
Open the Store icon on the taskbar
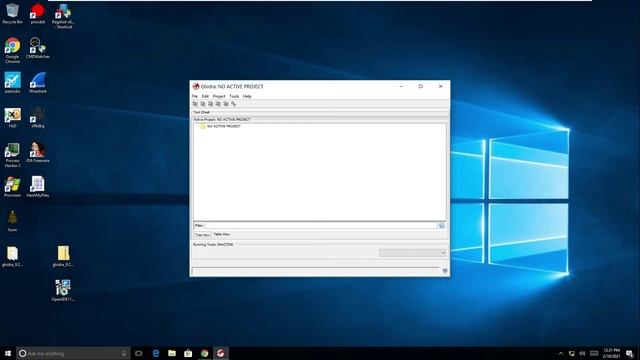click(188, 353)
